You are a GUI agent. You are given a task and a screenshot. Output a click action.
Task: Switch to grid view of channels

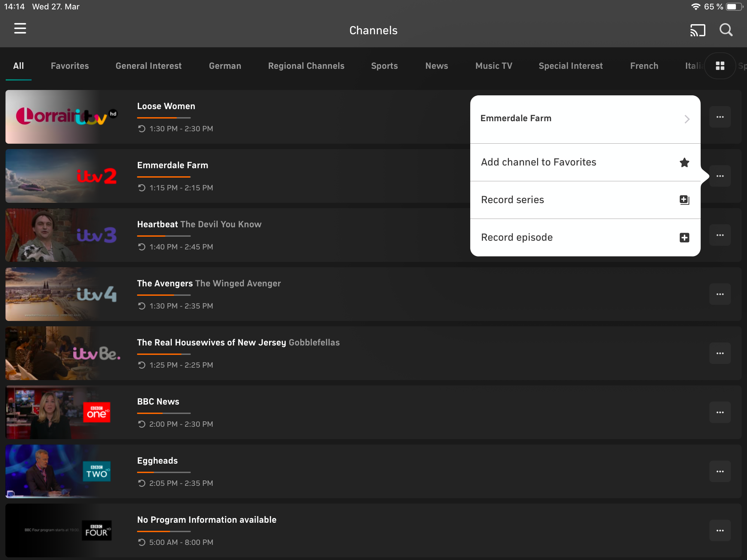720,66
